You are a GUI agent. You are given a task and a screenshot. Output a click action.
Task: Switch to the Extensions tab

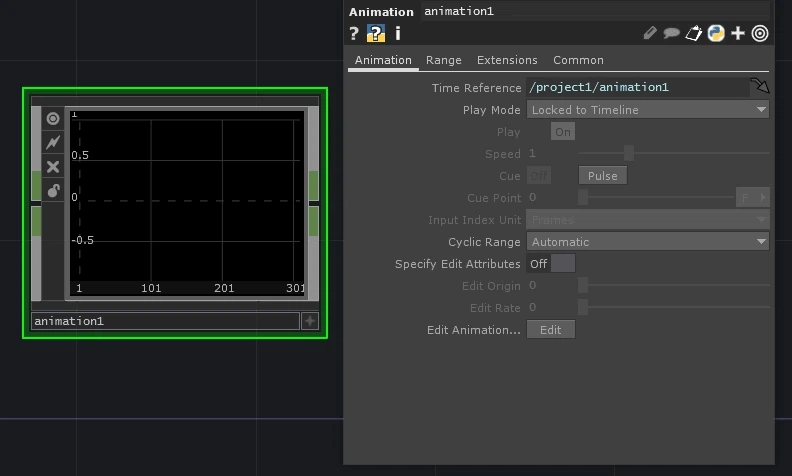[x=507, y=60]
